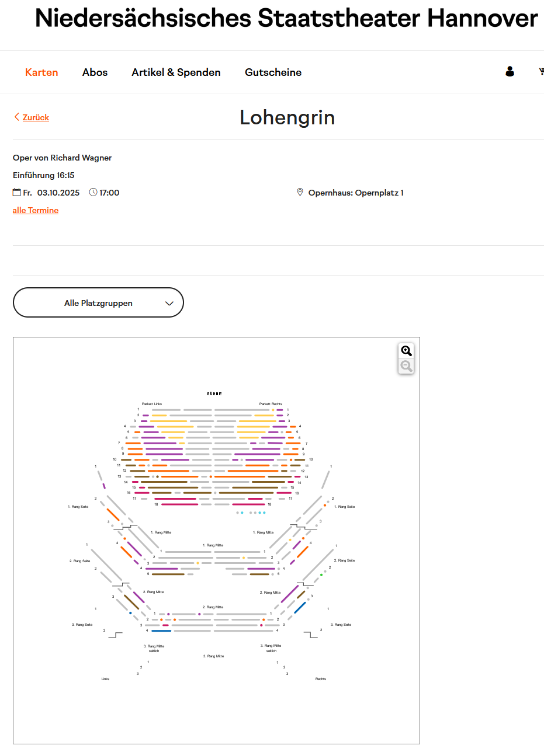Open the Karten menu item
This screenshot has height=756, width=544.
coord(41,72)
